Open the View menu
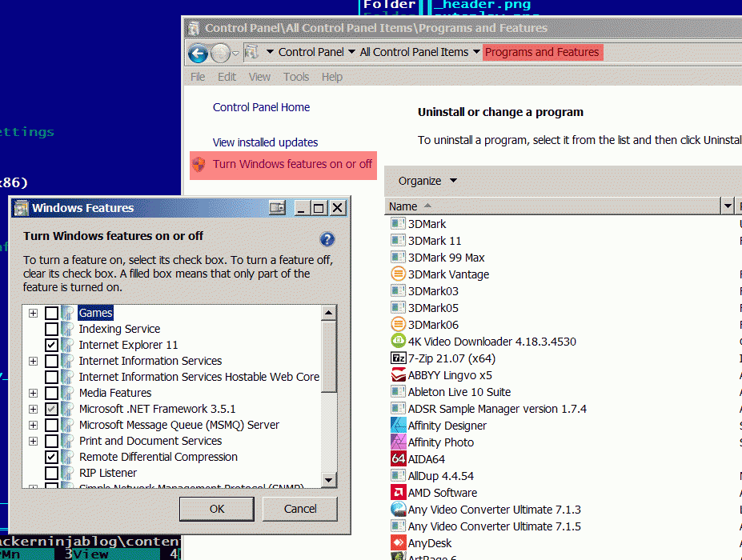The height and width of the screenshot is (560, 742). (x=259, y=77)
